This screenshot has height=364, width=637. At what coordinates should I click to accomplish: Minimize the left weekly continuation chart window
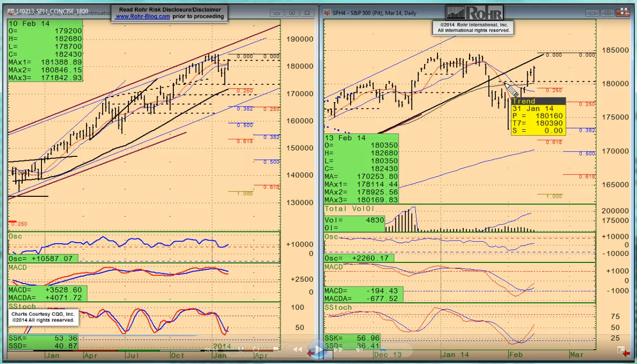(x=278, y=13)
